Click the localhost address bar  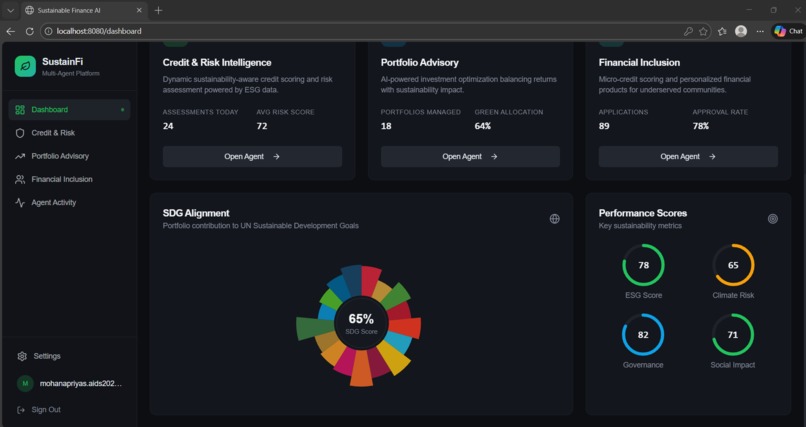click(x=360, y=31)
